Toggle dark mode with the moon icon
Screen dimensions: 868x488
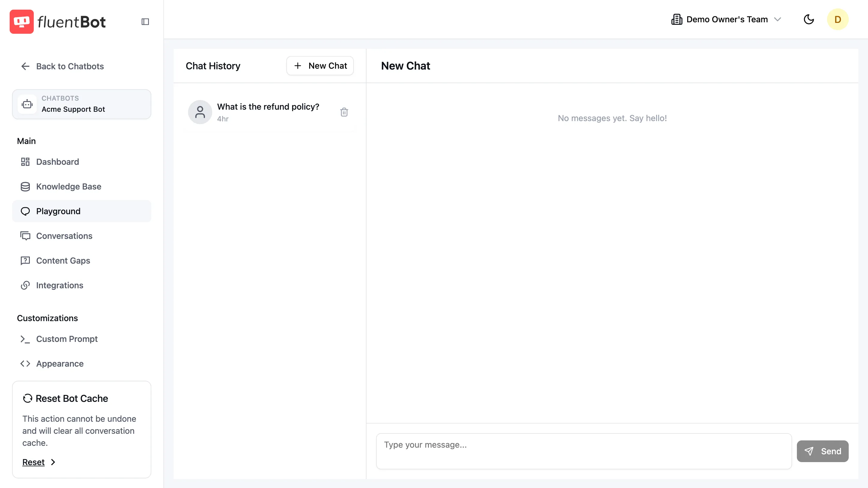[x=809, y=20]
